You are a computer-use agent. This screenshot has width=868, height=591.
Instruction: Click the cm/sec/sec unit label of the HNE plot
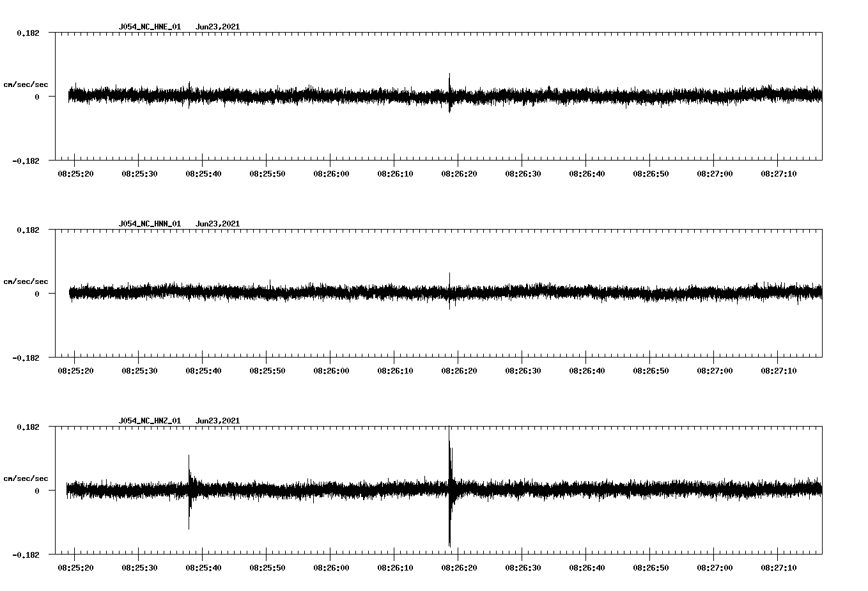pos(26,84)
